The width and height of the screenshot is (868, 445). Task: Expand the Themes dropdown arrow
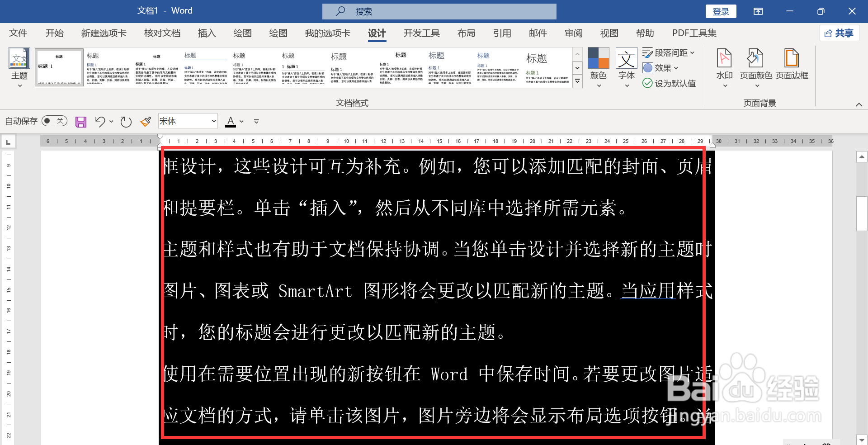tap(19, 85)
